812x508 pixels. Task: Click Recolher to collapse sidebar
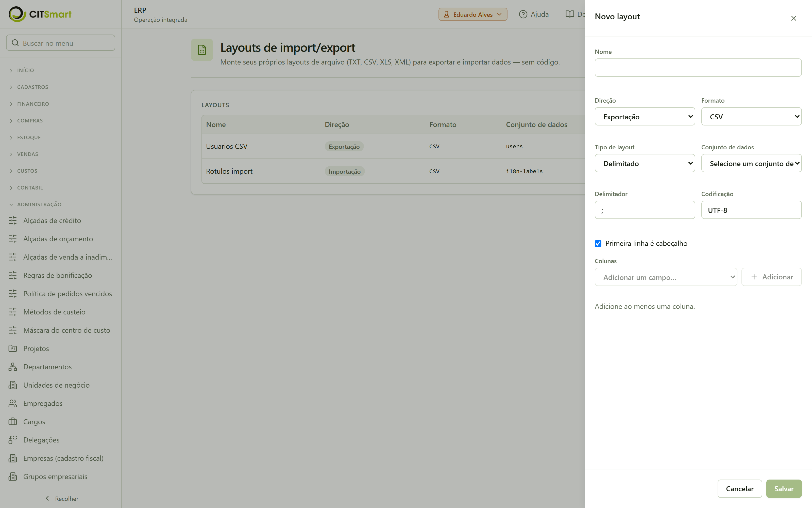pos(61,499)
